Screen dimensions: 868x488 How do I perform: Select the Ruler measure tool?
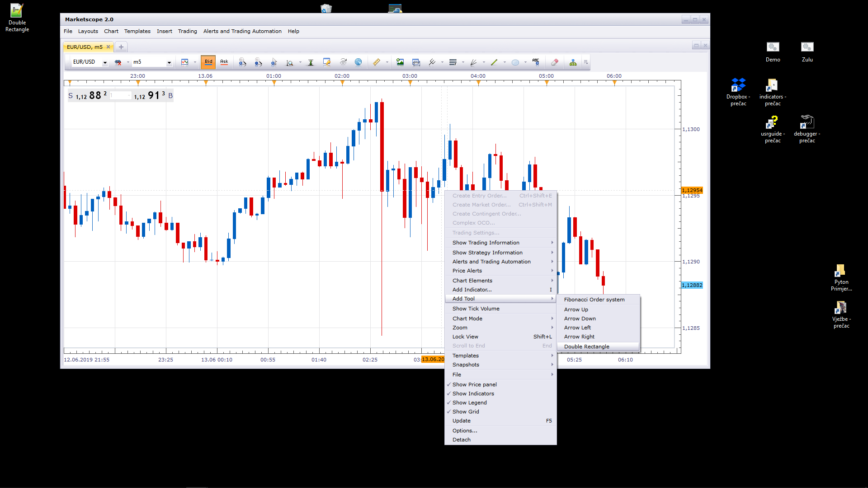377,62
